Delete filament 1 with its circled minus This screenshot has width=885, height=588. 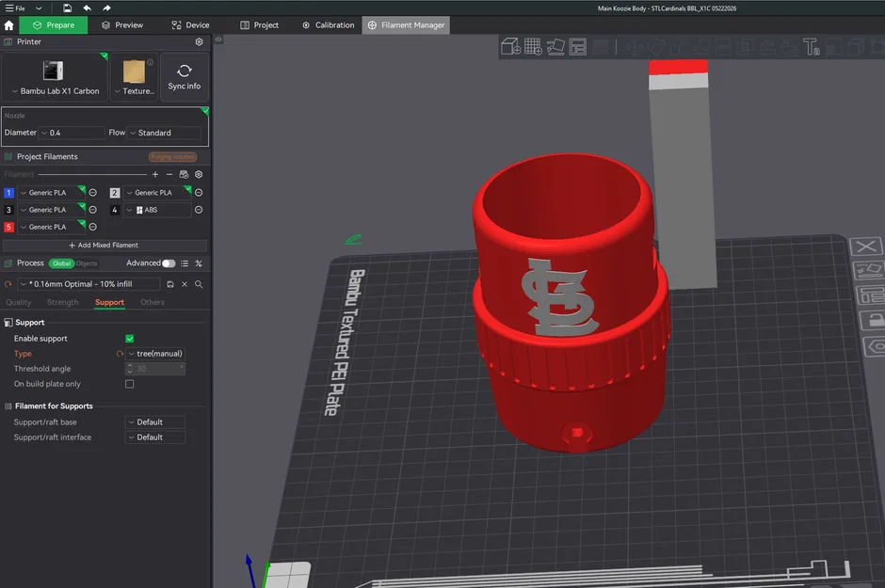tap(92, 193)
